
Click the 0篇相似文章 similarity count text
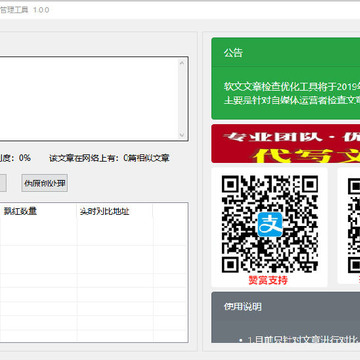[146, 158]
